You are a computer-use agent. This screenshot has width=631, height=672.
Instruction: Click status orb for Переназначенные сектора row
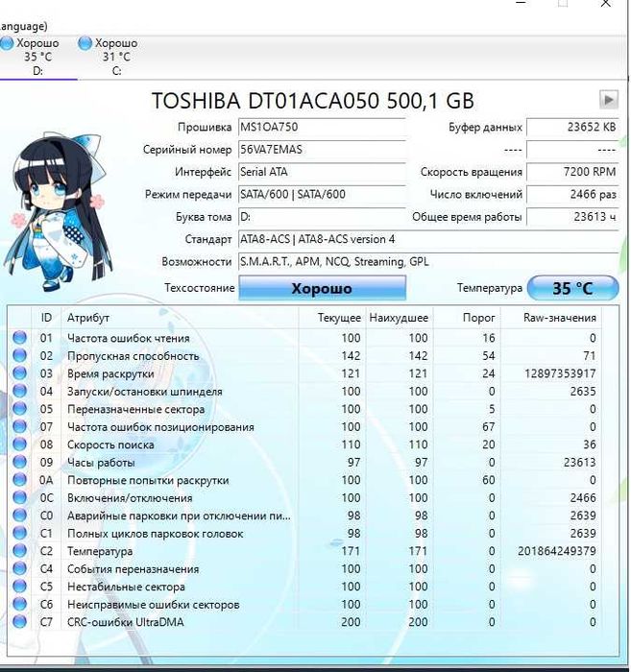[x=19, y=409]
